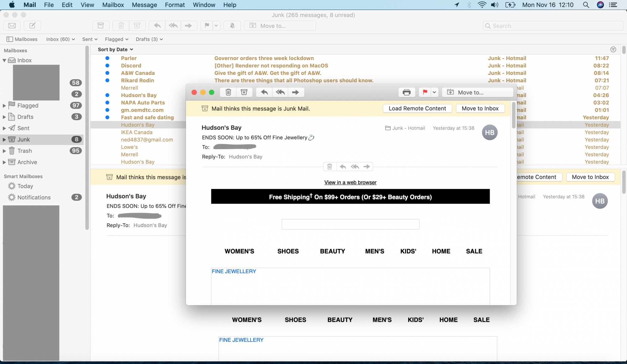Open the Mailbox menu

(x=113, y=5)
